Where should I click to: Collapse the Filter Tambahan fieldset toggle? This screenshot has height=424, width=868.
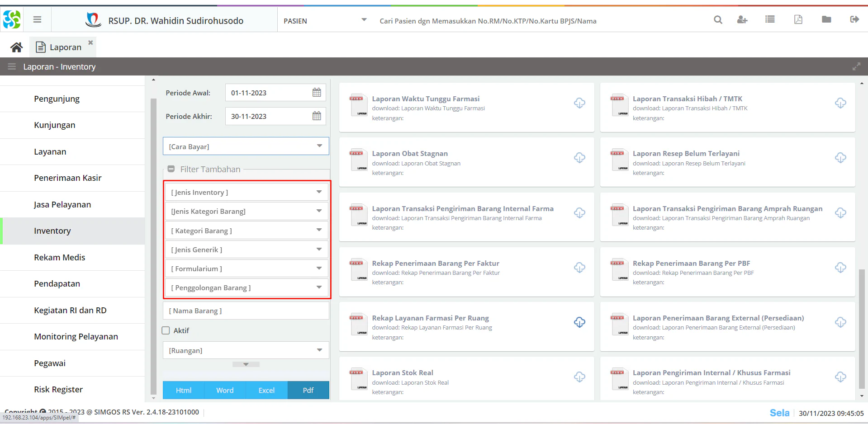(171, 169)
